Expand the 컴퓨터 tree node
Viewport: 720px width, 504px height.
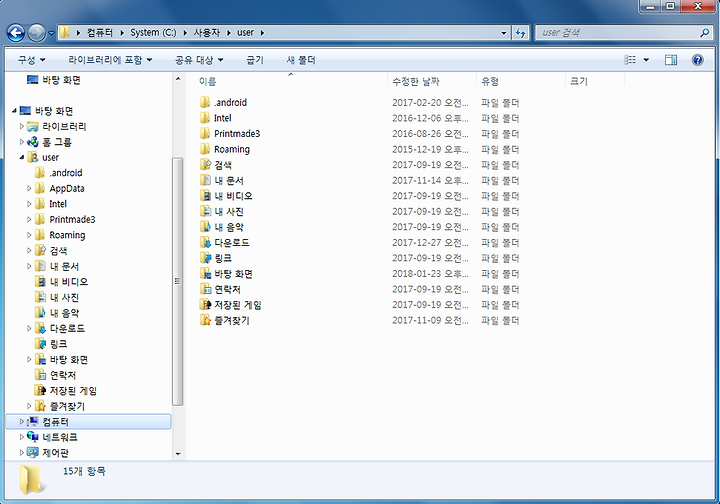click(22, 421)
